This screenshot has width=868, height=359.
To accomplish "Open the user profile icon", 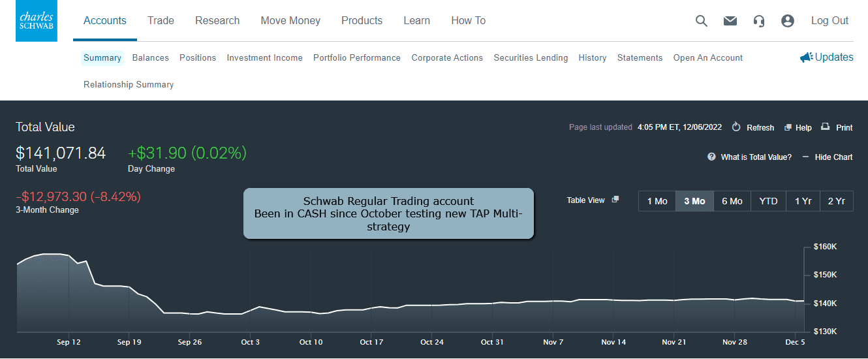I will (x=788, y=21).
